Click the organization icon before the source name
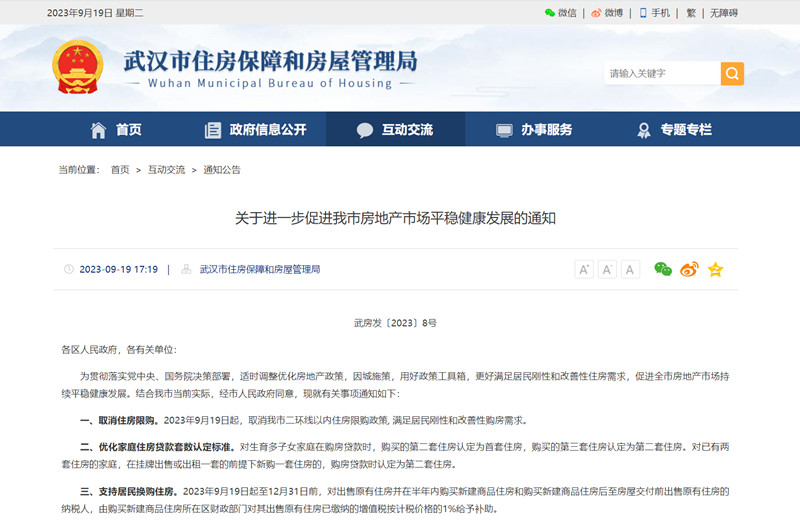 coord(186,269)
